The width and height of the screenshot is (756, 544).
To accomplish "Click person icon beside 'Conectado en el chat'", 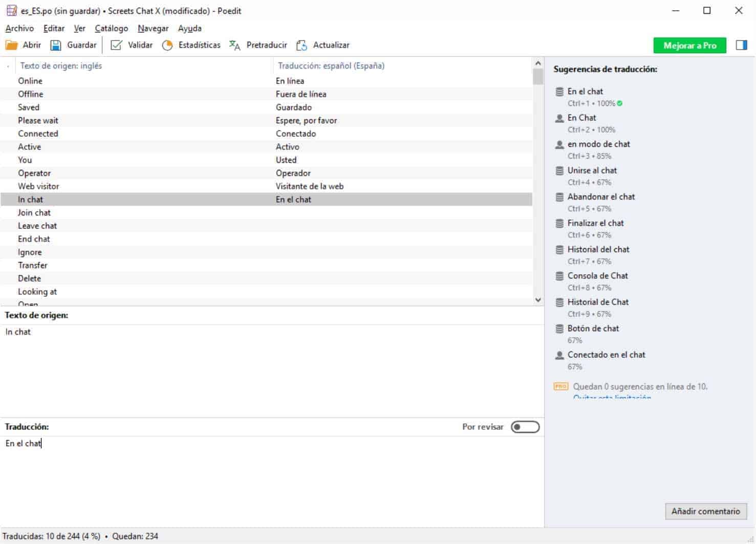I will pos(559,355).
